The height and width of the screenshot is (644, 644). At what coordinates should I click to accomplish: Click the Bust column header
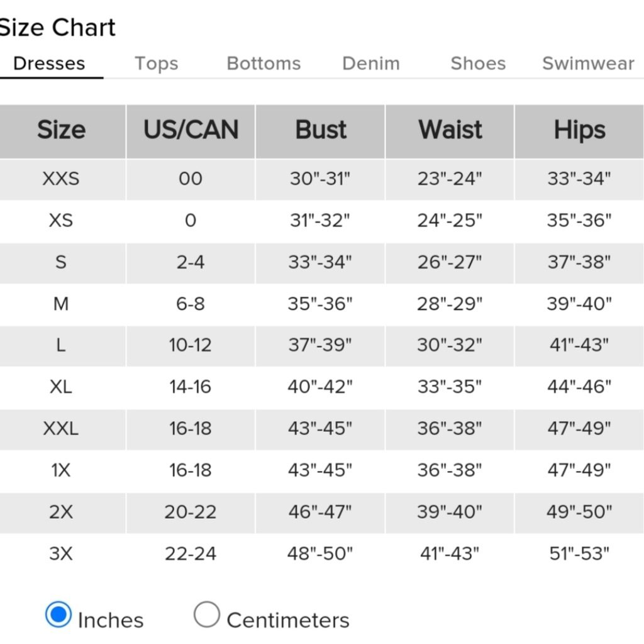pyautogui.click(x=320, y=131)
